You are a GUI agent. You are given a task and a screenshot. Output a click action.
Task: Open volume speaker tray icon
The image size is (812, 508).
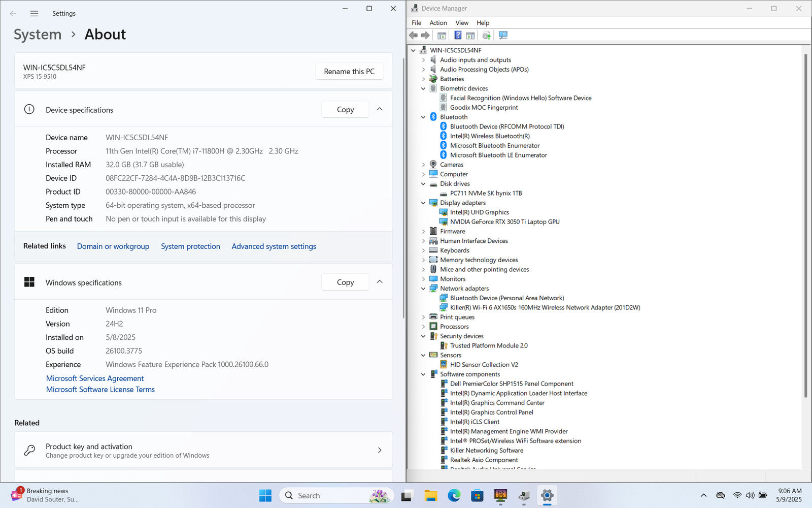tap(750, 495)
